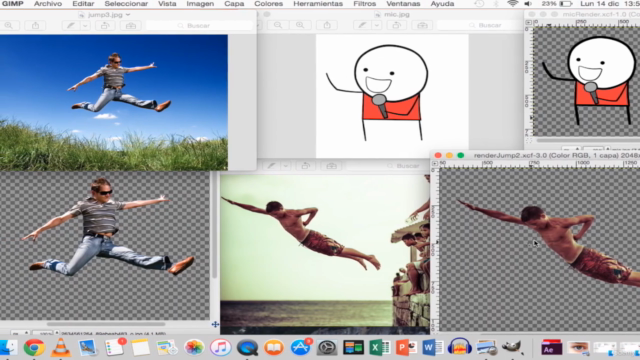Screen dimensions: 640x360
Task: Open the Editar menu
Action: [83, 4]
